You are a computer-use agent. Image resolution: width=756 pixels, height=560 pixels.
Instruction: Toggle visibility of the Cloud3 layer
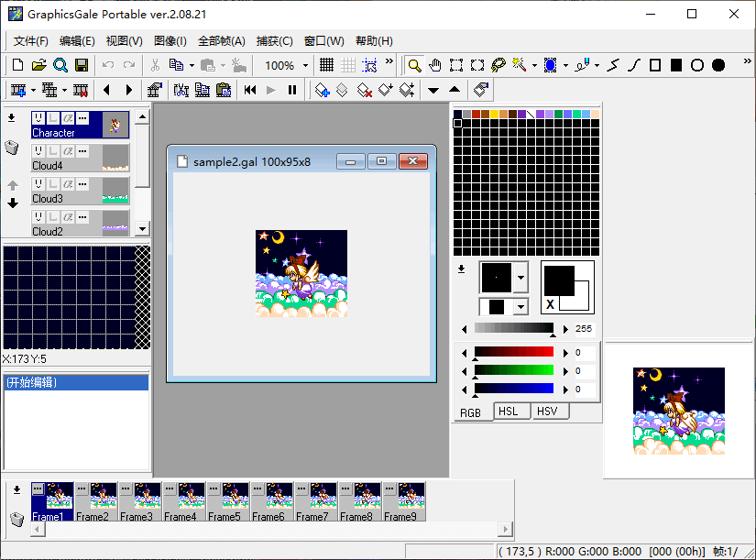pyautogui.click(x=38, y=184)
